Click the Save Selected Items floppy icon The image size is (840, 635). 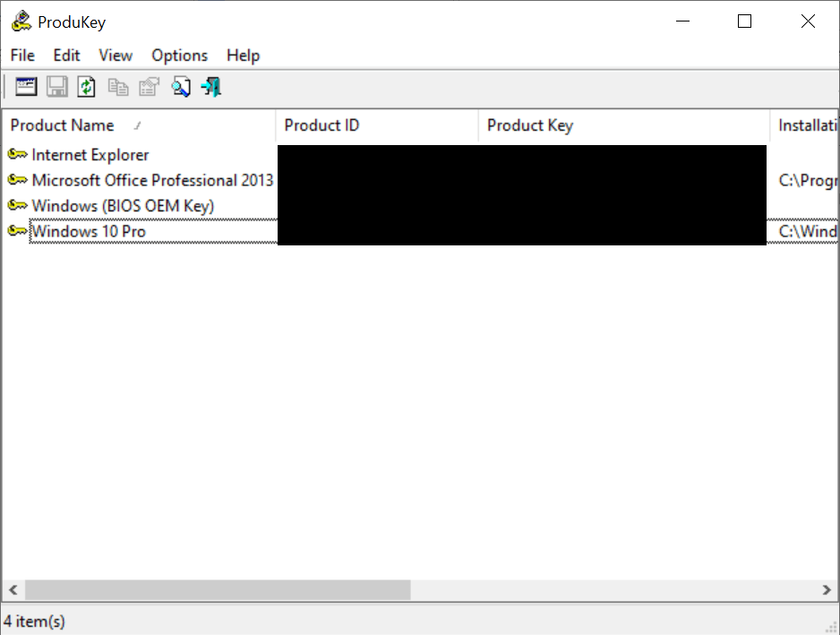tap(56, 87)
